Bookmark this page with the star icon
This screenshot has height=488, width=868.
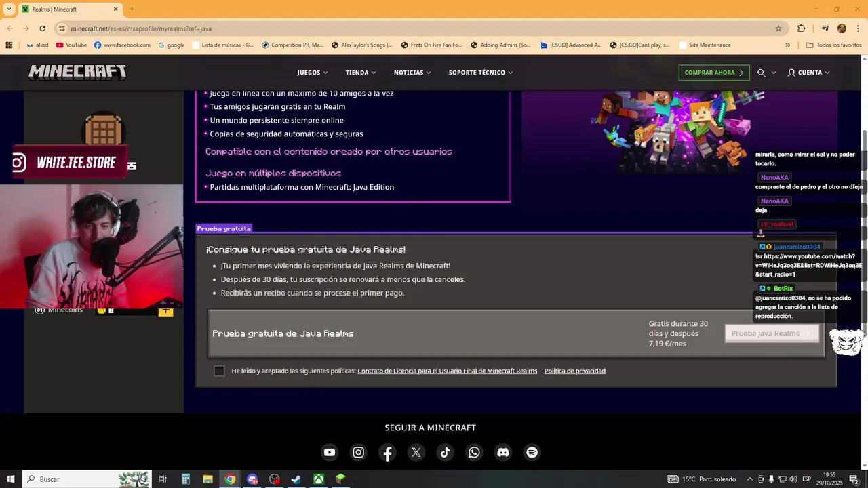(778, 28)
